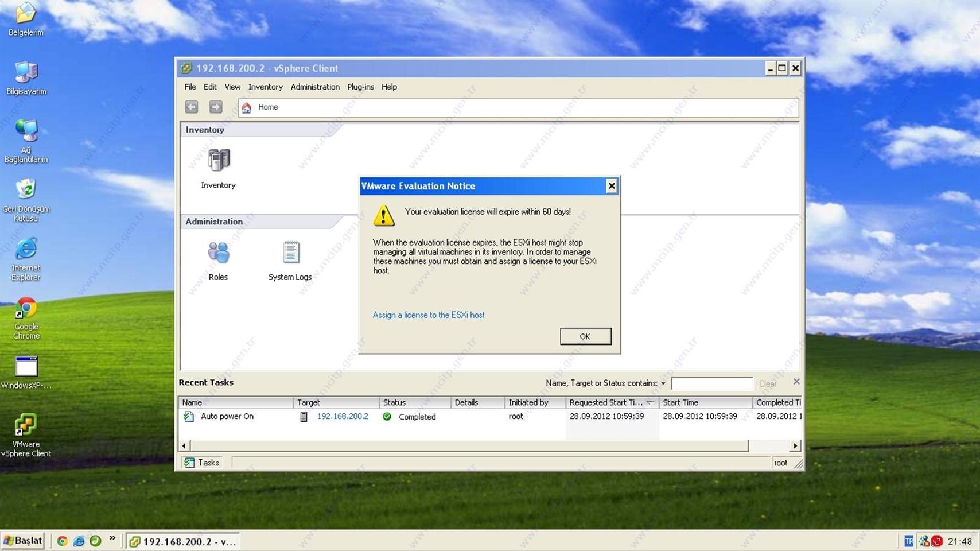Click the green Completed status icon

387,417
